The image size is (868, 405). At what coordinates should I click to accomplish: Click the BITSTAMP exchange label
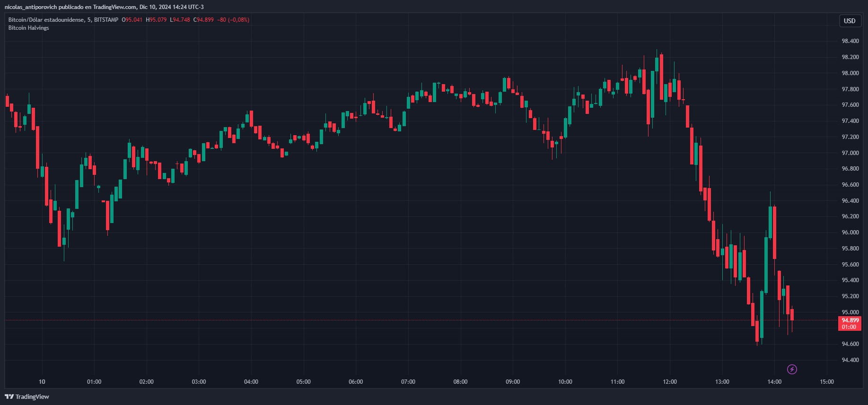tap(106, 20)
